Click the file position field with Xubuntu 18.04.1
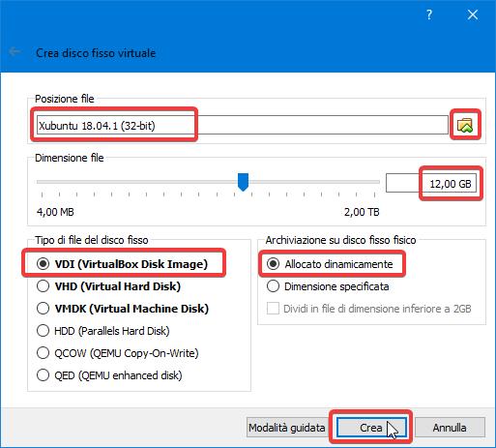The width and height of the screenshot is (496, 448). tap(242, 125)
